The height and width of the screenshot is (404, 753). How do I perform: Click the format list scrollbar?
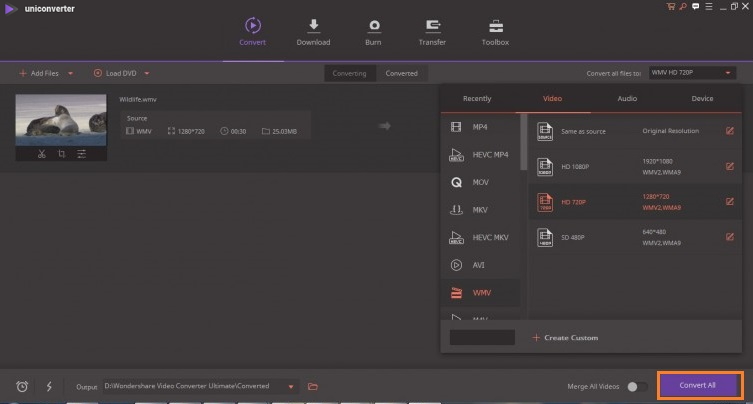coord(523,142)
